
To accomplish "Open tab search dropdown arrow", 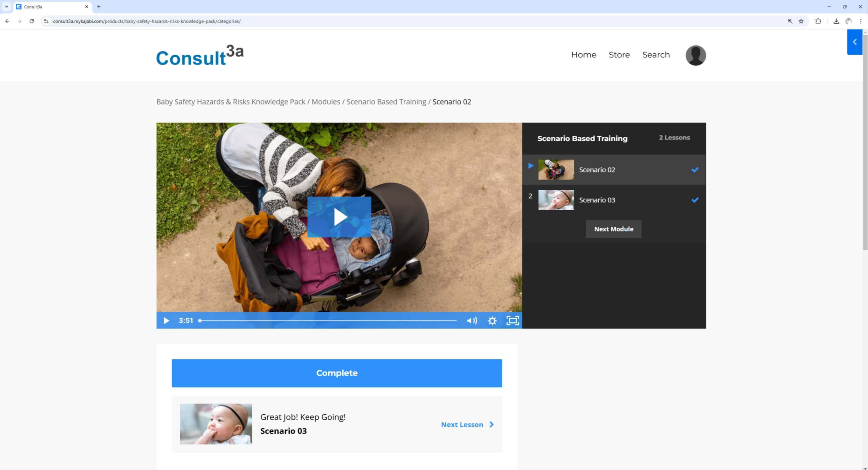I will coord(6,6).
